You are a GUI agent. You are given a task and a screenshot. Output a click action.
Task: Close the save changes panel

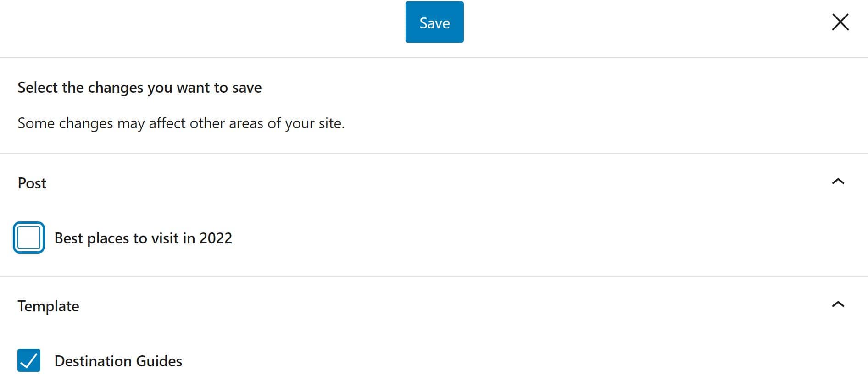coord(840,22)
